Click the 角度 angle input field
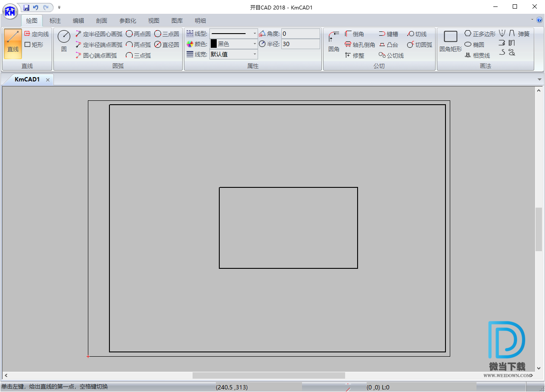 point(301,34)
